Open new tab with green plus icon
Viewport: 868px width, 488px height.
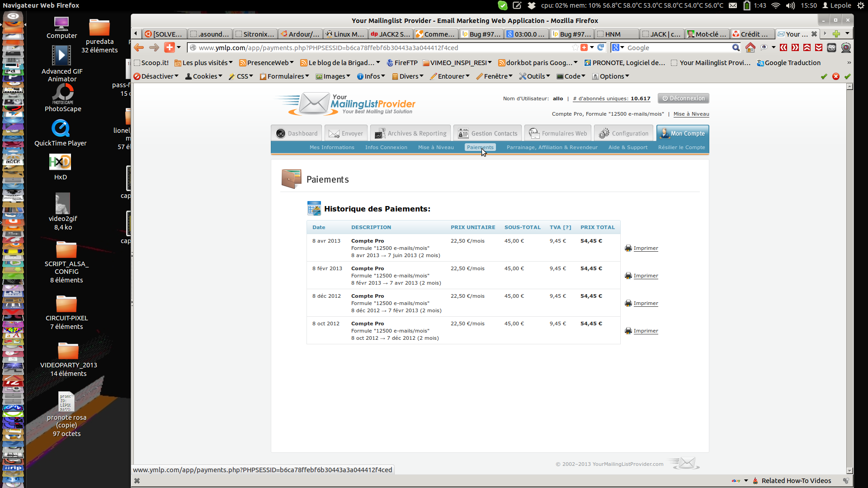click(x=836, y=34)
